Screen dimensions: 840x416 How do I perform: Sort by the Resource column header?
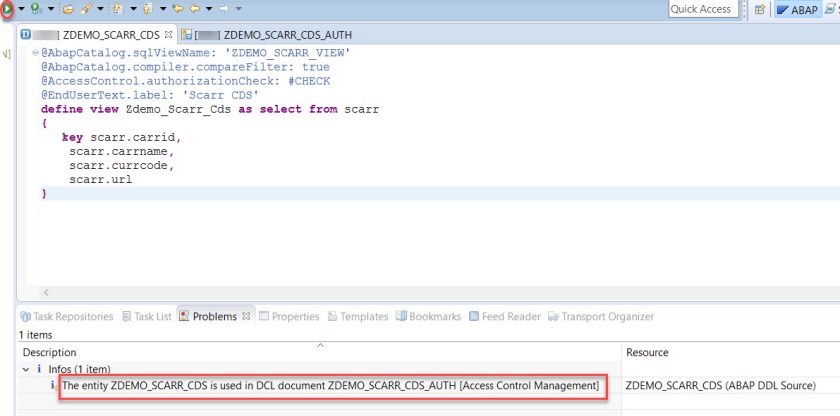point(731,352)
